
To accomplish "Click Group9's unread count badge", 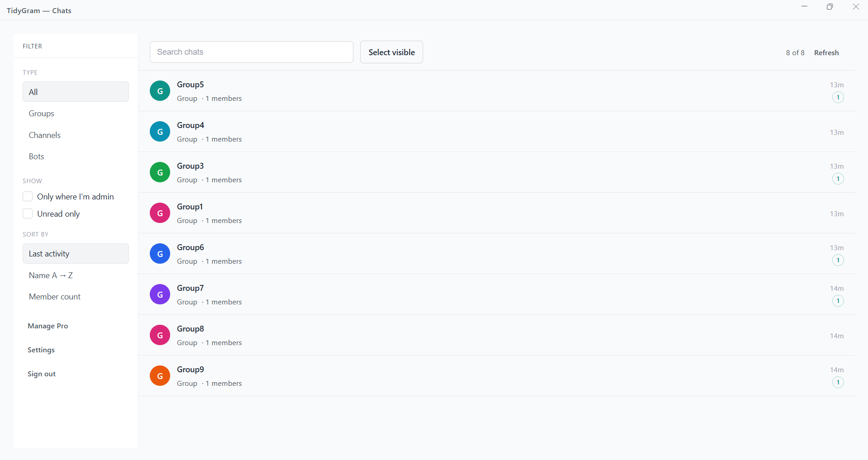I will point(838,382).
